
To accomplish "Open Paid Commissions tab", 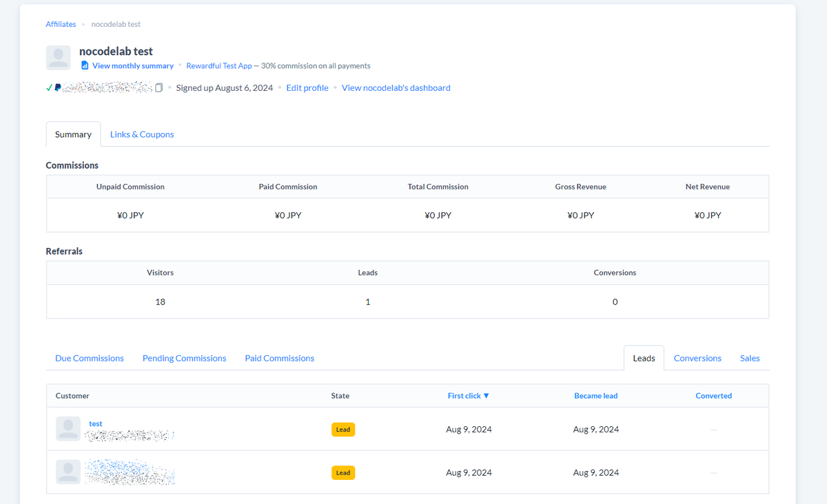I will [279, 358].
